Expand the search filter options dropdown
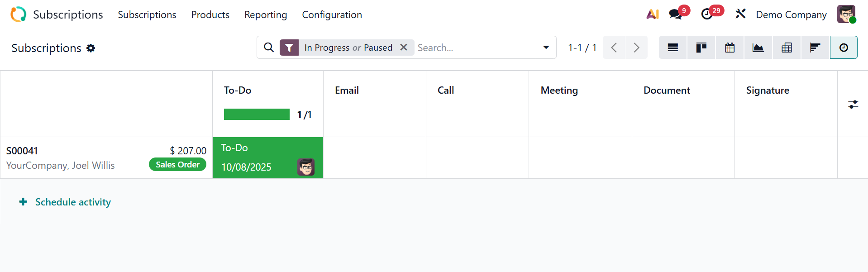Viewport: 868px width, 272px height. tap(546, 48)
